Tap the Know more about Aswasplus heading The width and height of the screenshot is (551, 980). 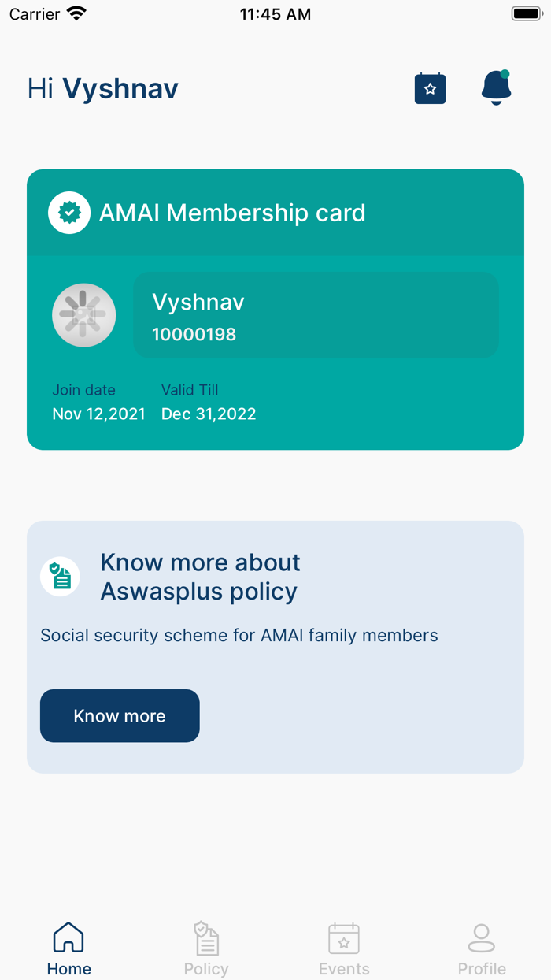200,577
